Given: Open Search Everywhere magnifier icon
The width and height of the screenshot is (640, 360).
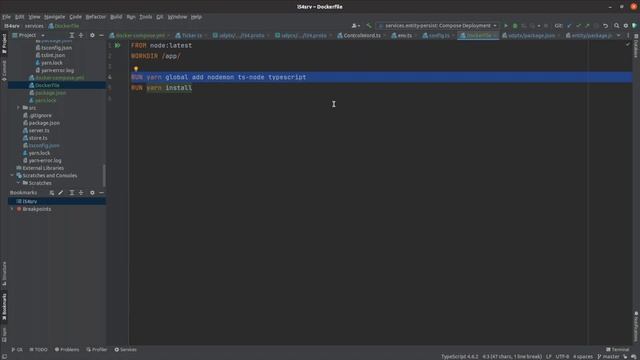Looking at the screenshot, I should click(x=617, y=26).
